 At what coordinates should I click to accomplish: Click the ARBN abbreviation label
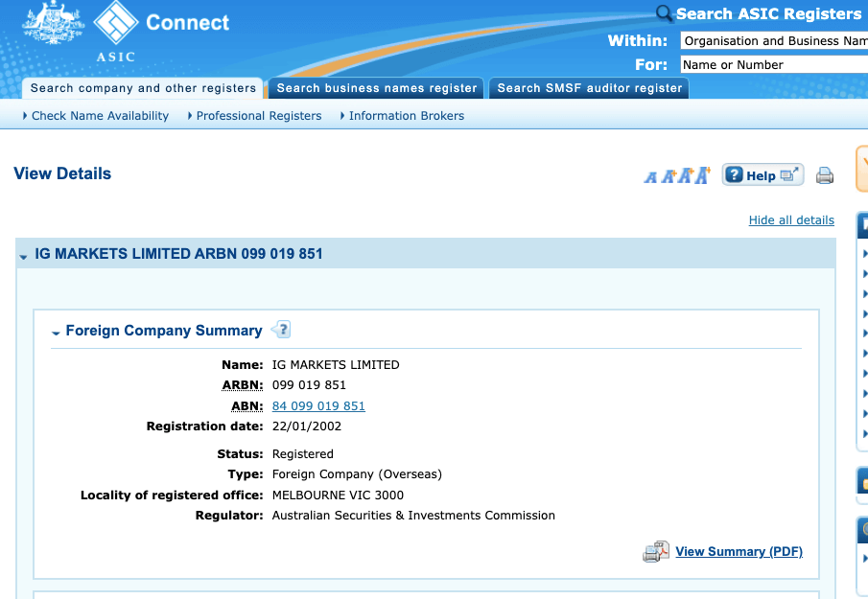point(243,385)
